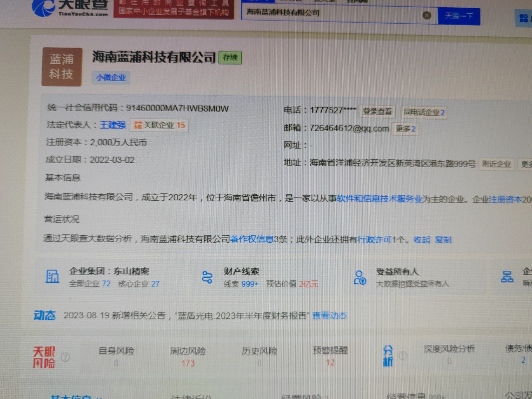The height and width of the screenshot is (399, 532).
Task: Click the 存续 status tag
Action: (230, 58)
